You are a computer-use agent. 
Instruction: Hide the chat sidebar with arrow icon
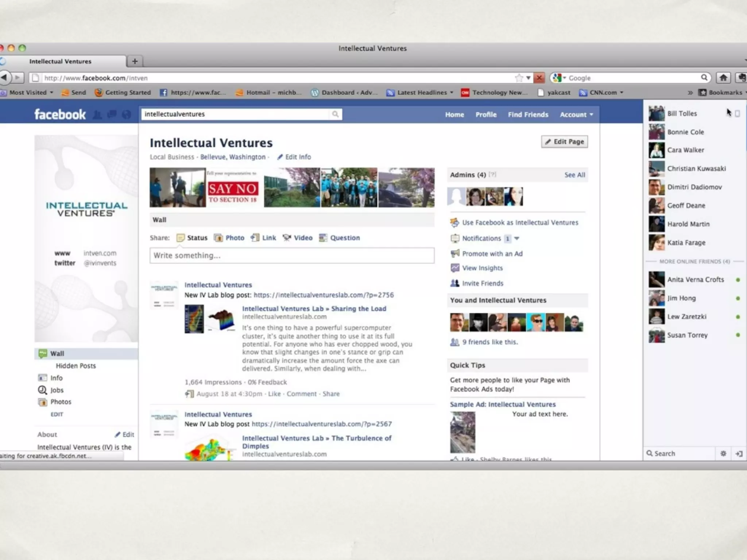coord(739,454)
